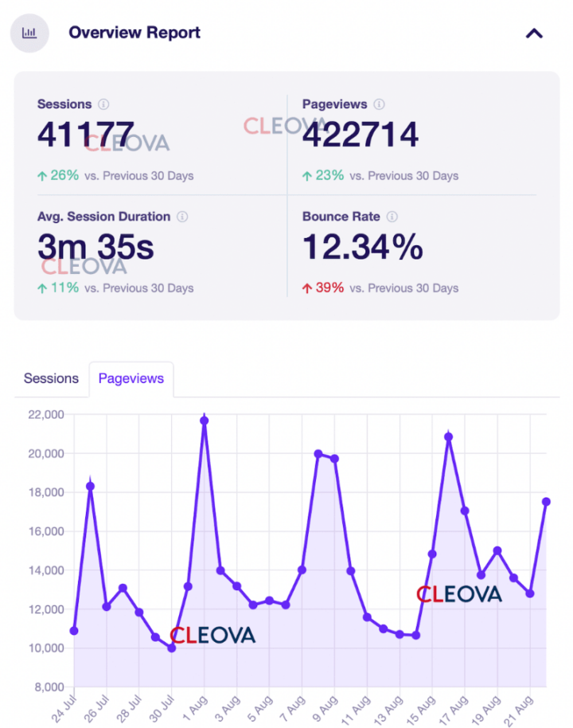
Task: Click the last data point on chart
Action: (x=546, y=502)
